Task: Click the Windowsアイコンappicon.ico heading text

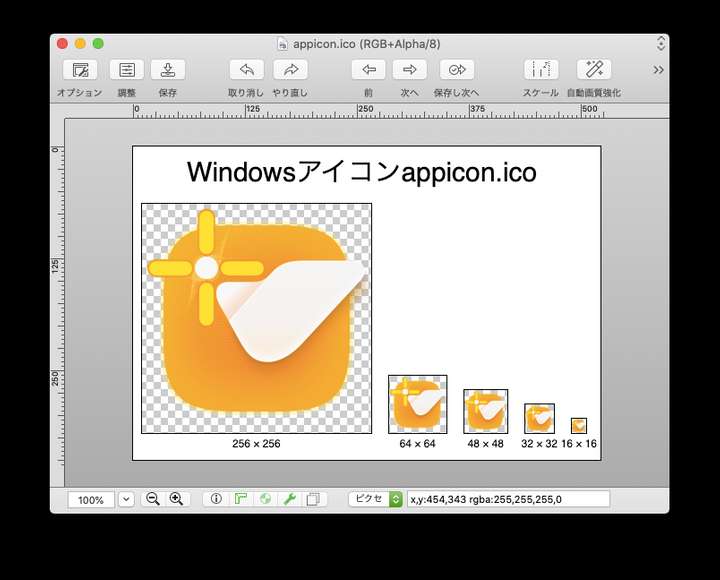Action: [x=362, y=172]
